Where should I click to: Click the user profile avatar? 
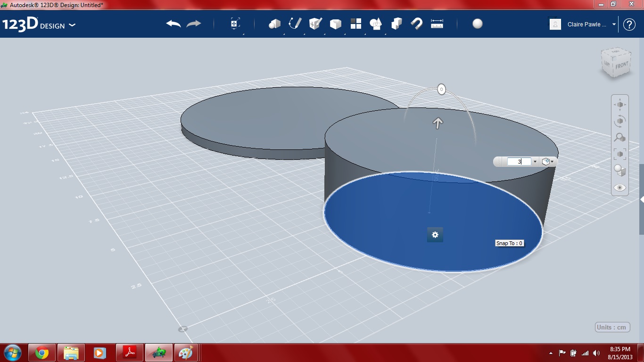[x=555, y=25]
